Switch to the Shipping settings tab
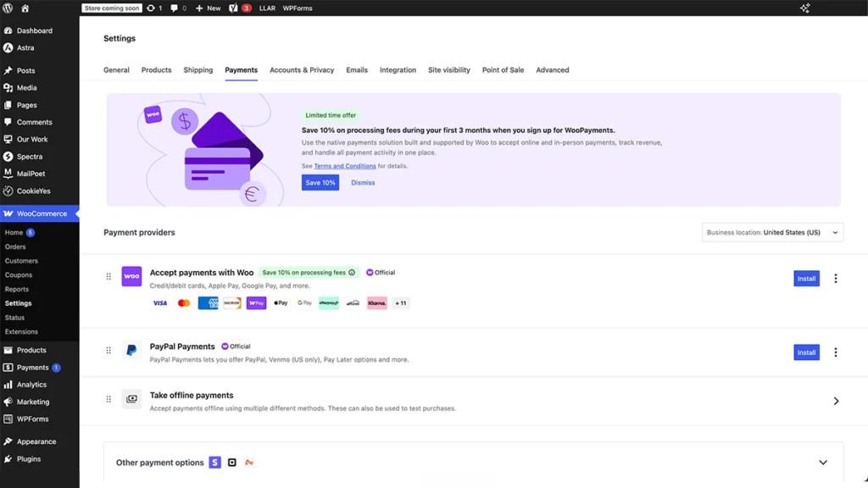This screenshot has height=488, width=868. coord(198,69)
